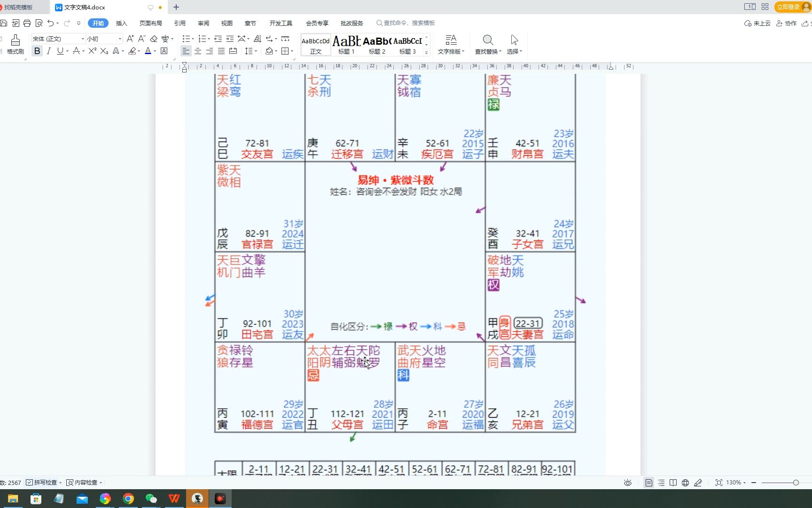Select align right paragraph alignment
812x508 pixels.
point(210,51)
